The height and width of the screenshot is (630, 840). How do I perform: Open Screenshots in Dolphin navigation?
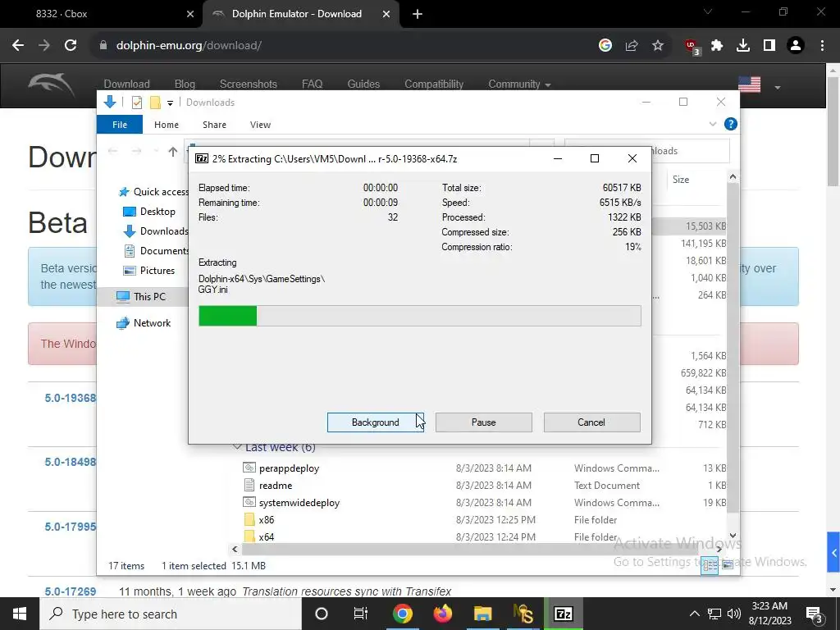click(248, 84)
